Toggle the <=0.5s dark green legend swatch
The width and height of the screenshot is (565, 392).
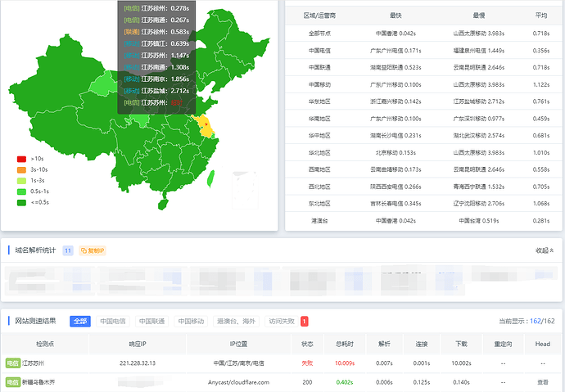click(21, 203)
